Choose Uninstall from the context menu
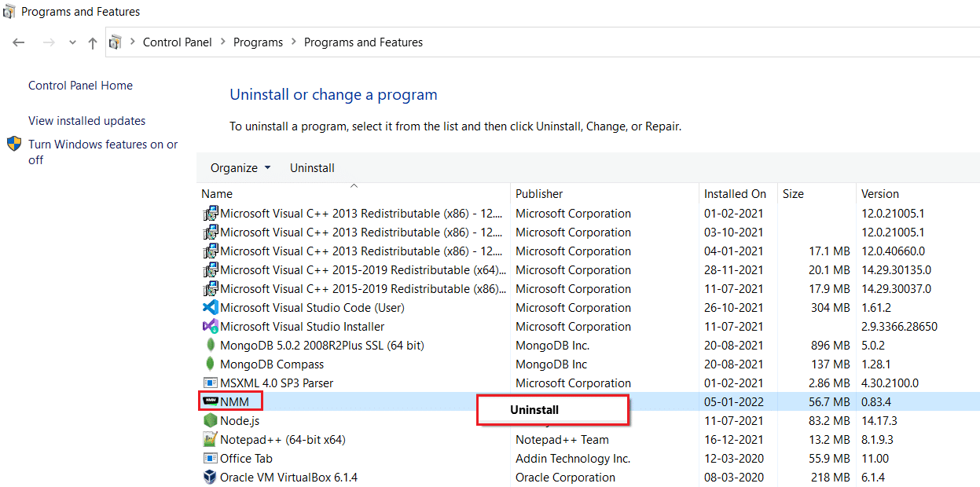The image size is (980, 487). [x=552, y=410]
